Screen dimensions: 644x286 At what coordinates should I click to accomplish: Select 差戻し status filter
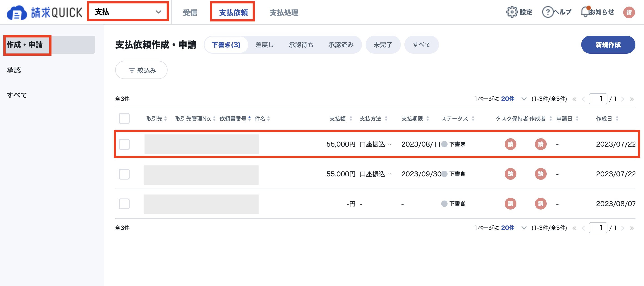click(x=264, y=45)
